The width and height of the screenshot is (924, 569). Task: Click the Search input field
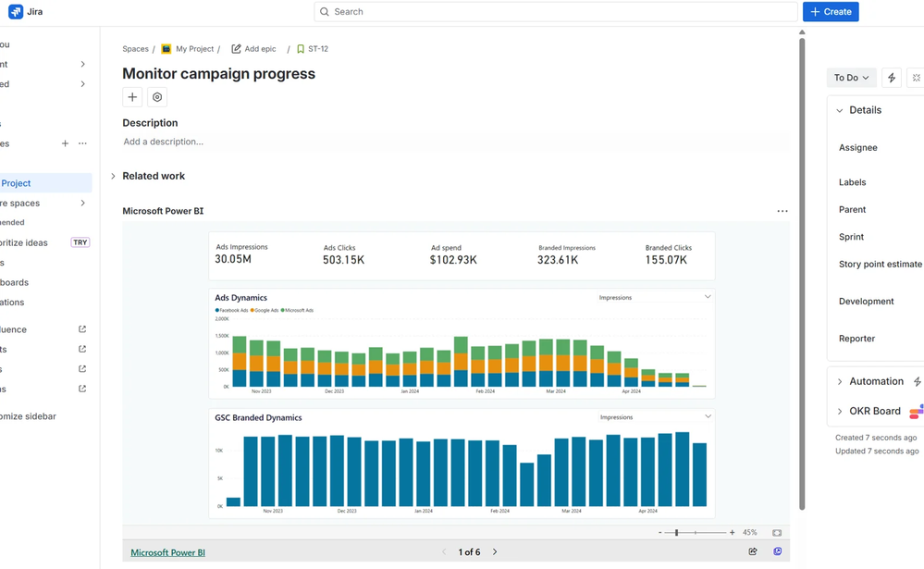click(x=556, y=12)
